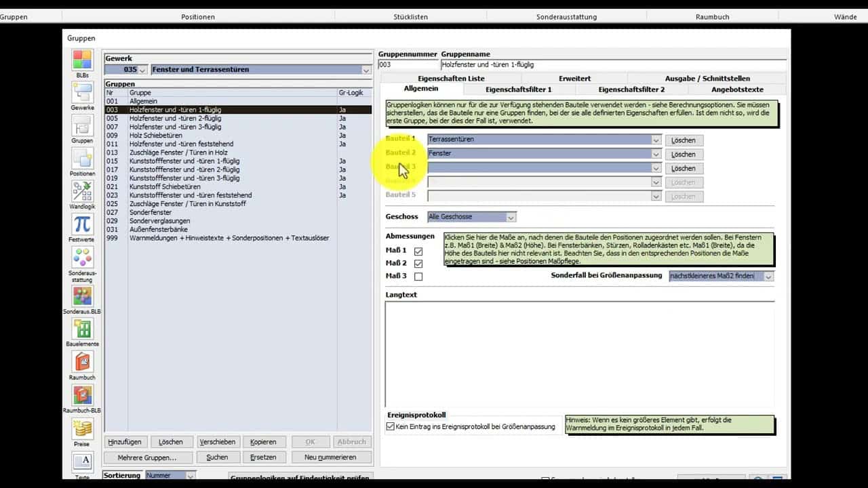Click the Neu nummerieren button
Viewport: 868px width, 488px height.
pyautogui.click(x=330, y=457)
